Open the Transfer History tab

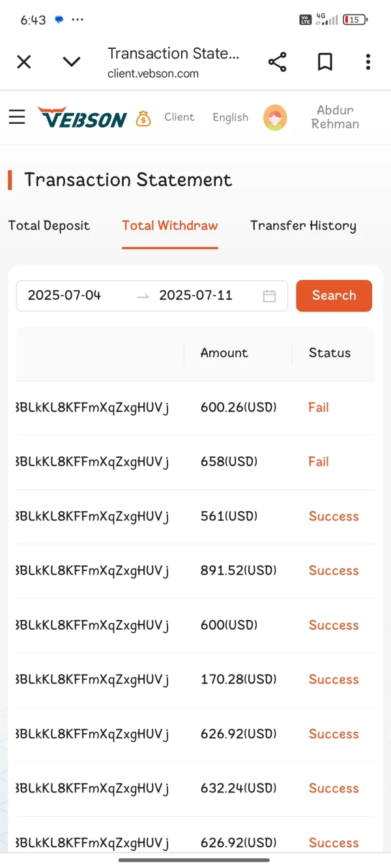tap(303, 226)
